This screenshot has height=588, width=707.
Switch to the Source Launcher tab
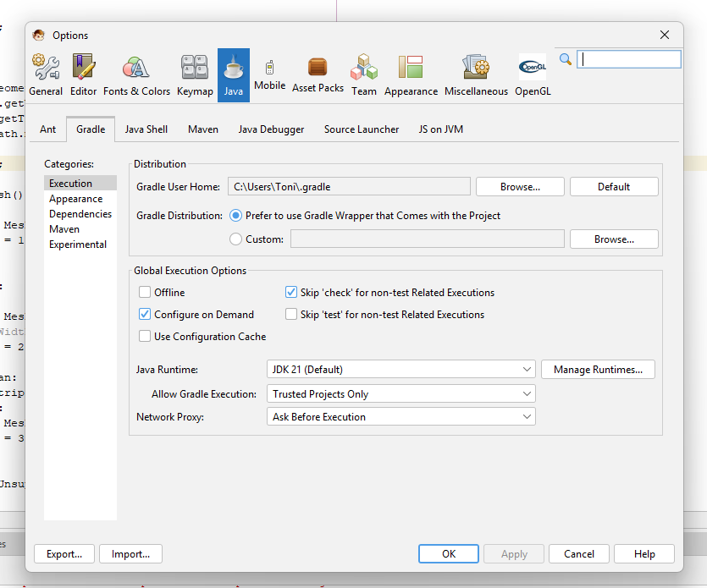pos(362,129)
